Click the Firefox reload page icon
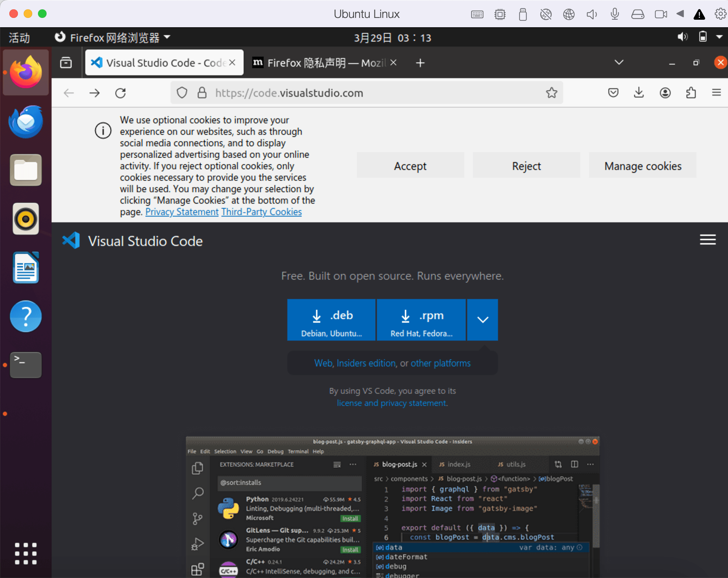Screen dimensions: 728x578 pyautogui.click(x=120, y=93)
